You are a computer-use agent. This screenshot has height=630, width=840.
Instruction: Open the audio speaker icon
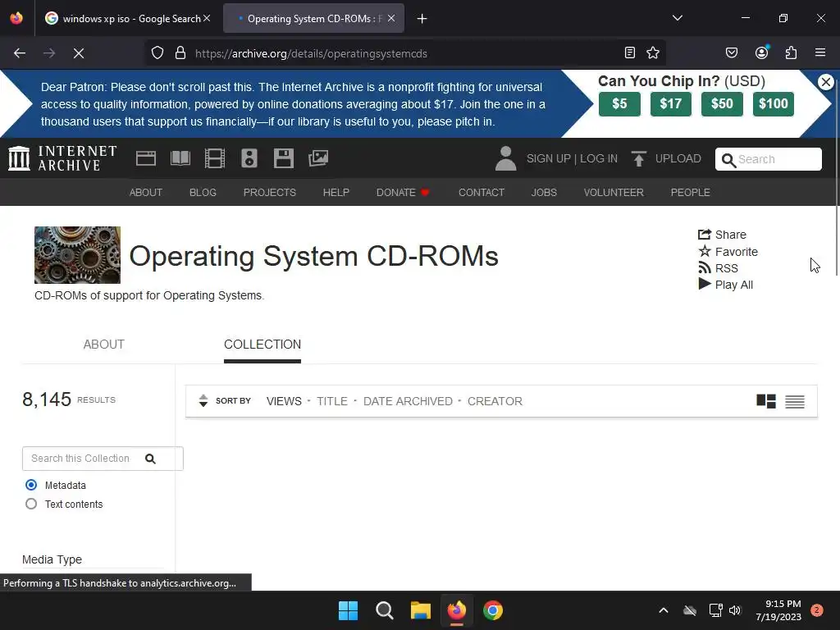[x=249, y=158]
